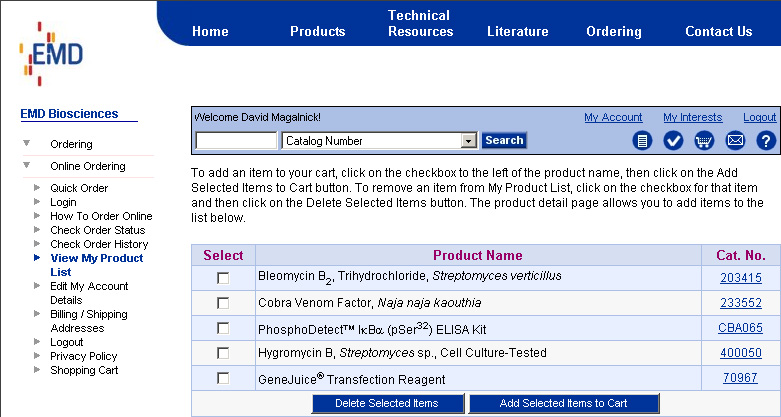
Task: Open Technical Resources menu
Action: tap(420, 23)
